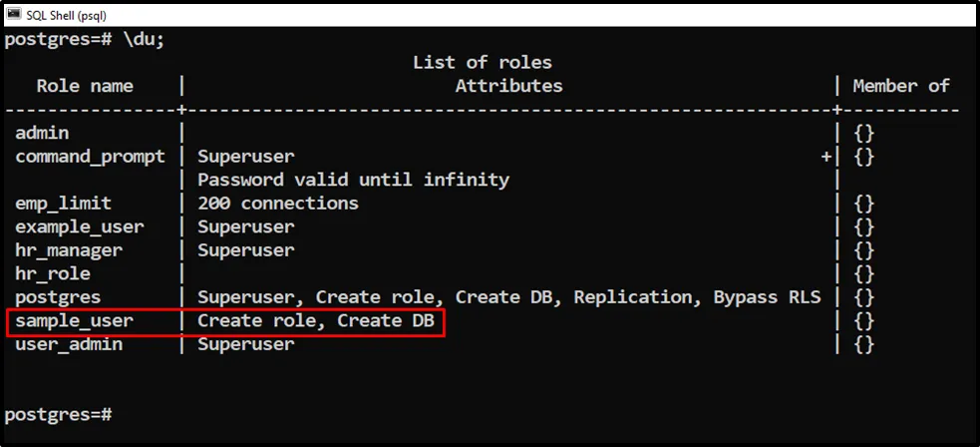This screenshot has height=447, width=980.
Task: Click the user_admin role name
Action: point(69,344)
